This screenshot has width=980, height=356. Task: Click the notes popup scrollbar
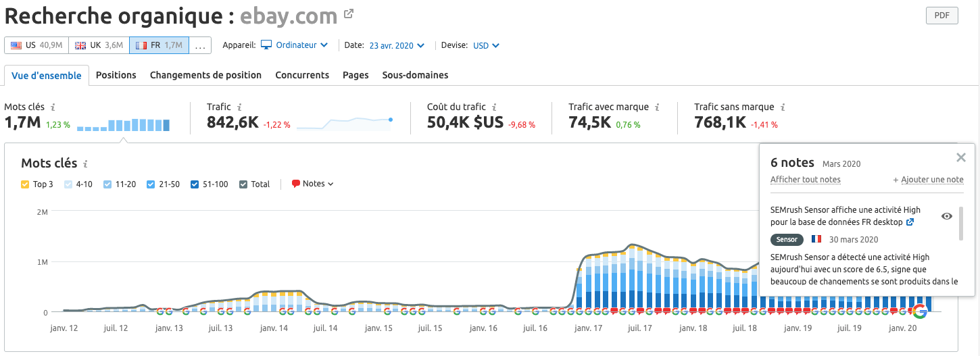coord(961,224)
